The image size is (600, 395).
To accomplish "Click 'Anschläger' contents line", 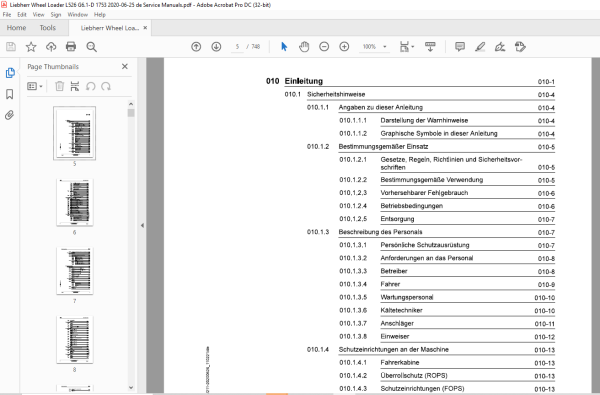I will (397, 323).
